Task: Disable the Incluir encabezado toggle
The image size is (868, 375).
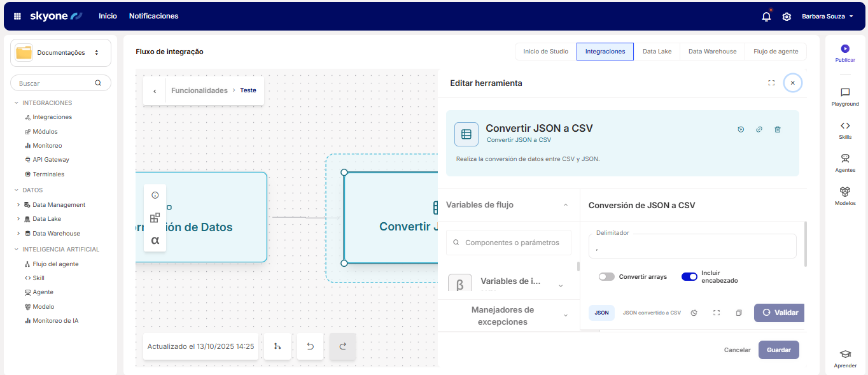Action: tap(689, 277)
